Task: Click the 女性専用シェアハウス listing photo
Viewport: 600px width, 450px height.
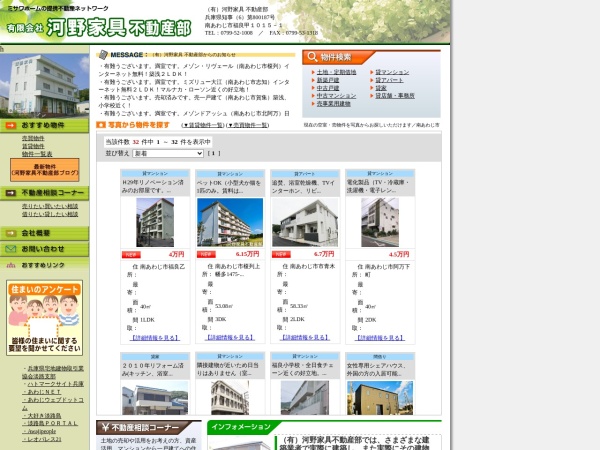Action: pyautogui.click(x=380, y=398)
